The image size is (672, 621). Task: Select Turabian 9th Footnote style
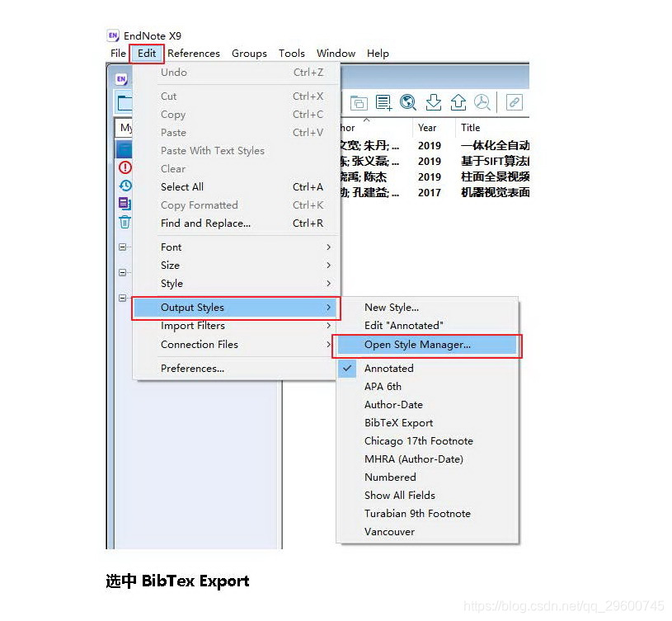click(427, 514)
